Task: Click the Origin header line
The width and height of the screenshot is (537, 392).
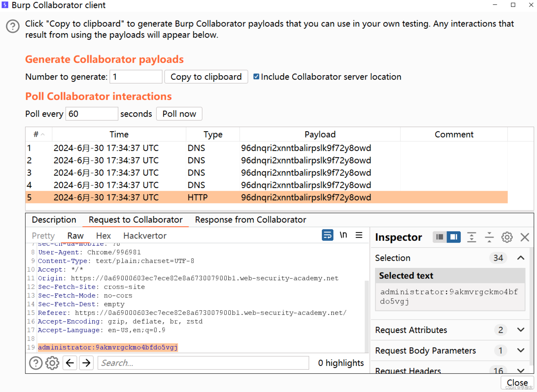Action: click(x=188, y=278)
